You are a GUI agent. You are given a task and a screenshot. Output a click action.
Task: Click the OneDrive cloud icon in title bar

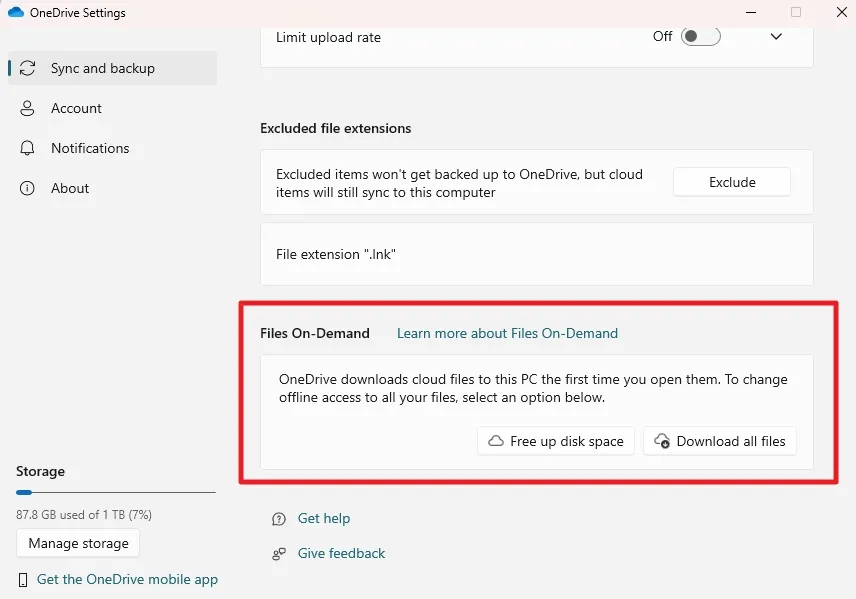[16, 12]
